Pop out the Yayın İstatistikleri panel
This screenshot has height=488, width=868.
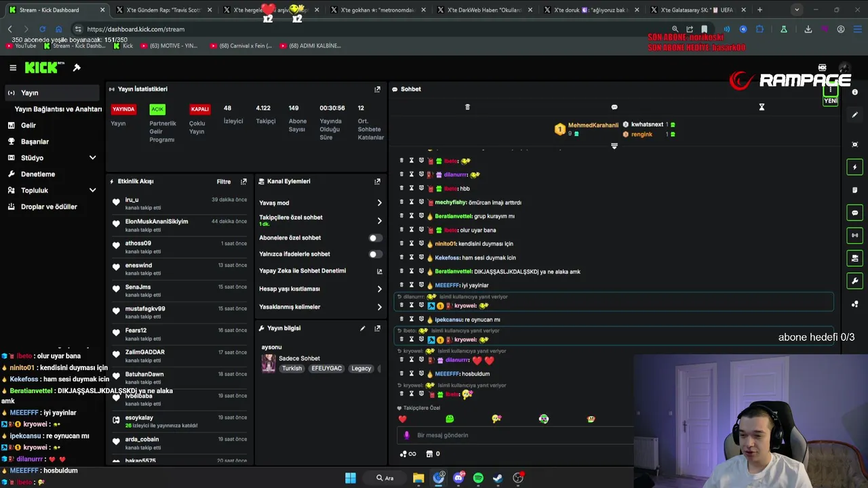point(377,89)
